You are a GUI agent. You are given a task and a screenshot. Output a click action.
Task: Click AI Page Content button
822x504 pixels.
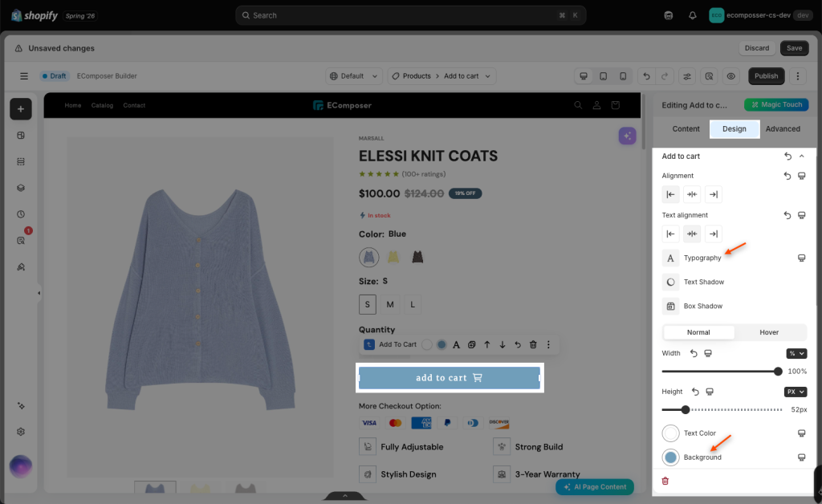[595, 486]
